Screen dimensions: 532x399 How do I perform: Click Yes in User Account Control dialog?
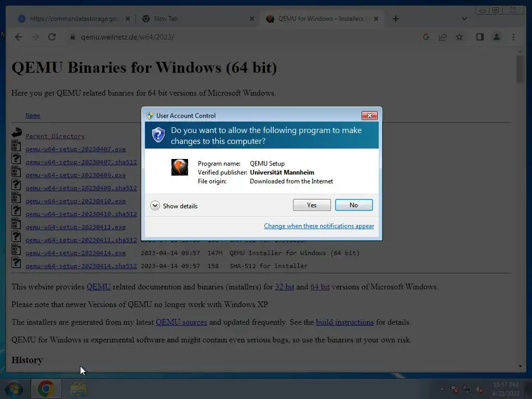pos(312,205)
